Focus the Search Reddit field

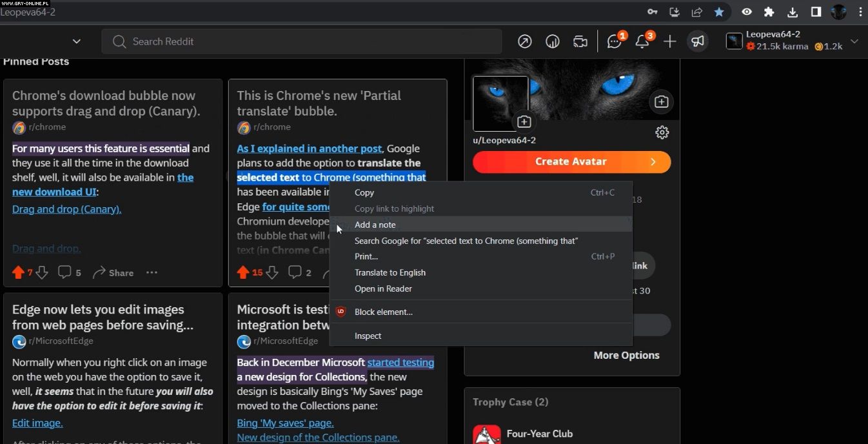301,41
